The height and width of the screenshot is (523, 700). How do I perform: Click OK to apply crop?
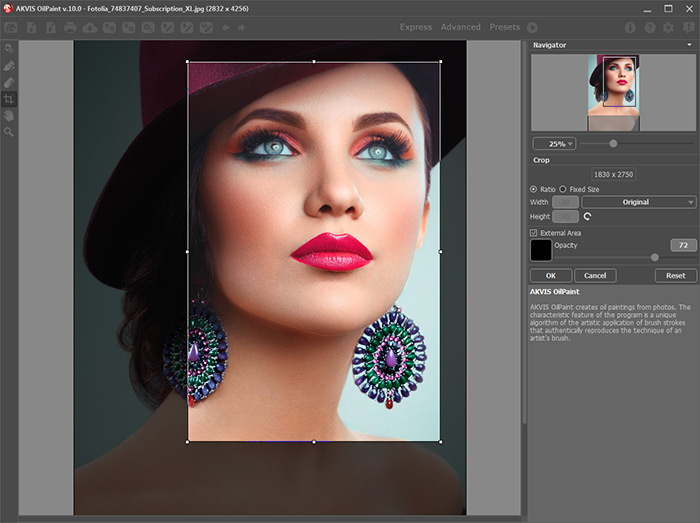[x=550, y=275]
